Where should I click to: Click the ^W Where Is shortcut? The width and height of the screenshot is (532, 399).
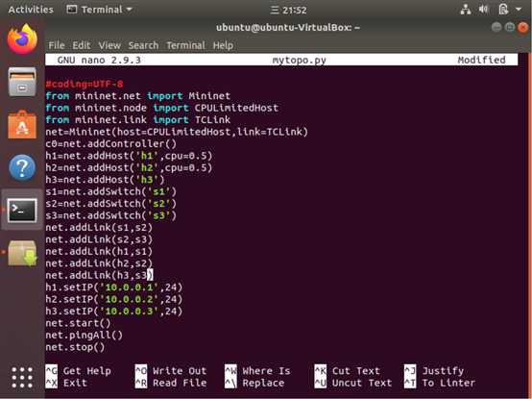pyautogui.click(x=258, y=371)
